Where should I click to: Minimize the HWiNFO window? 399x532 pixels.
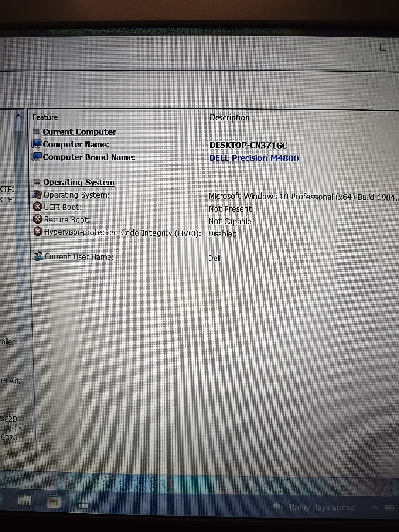[354, 47]
